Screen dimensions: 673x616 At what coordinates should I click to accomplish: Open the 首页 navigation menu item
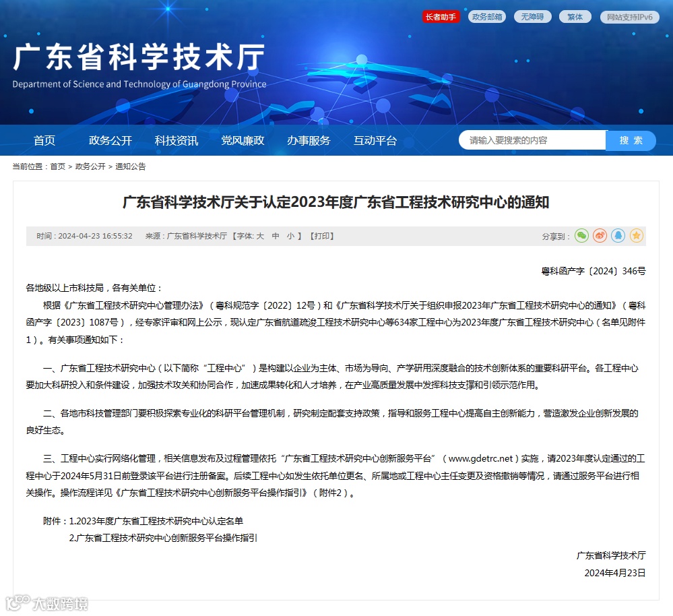(x=44, y=140)
